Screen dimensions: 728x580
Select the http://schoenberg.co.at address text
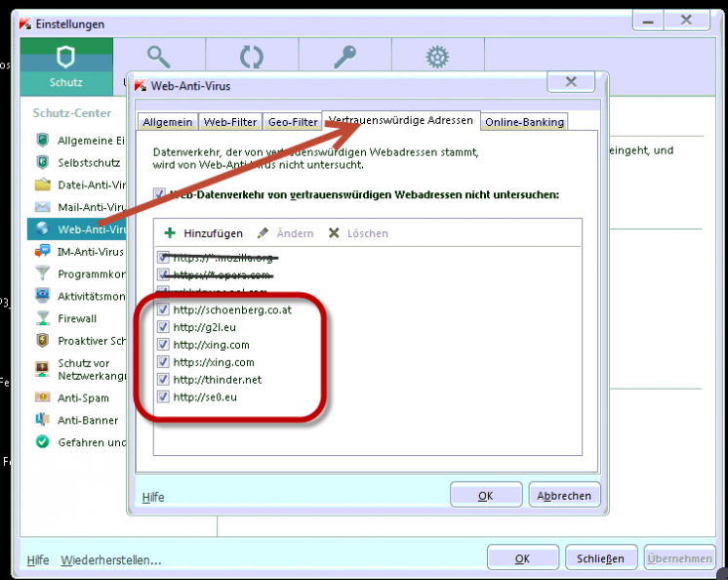coord(232,310)
